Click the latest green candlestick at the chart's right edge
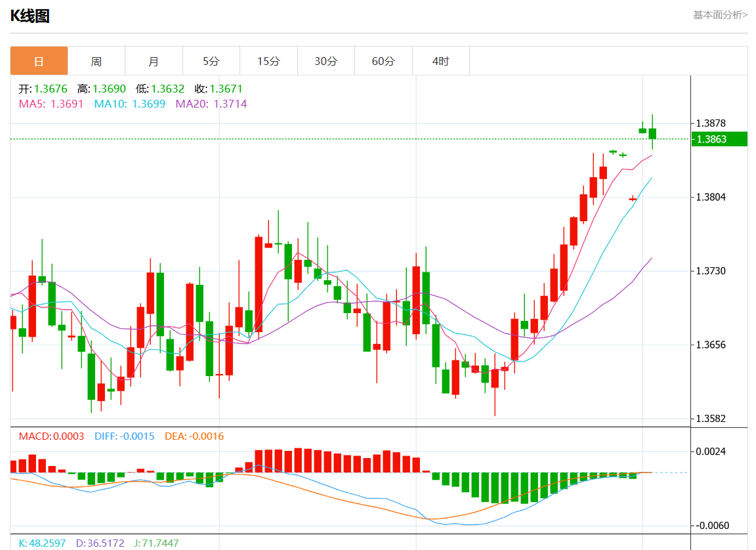Image resolution: width=756 pixels, height=550 pixels. 652,133
